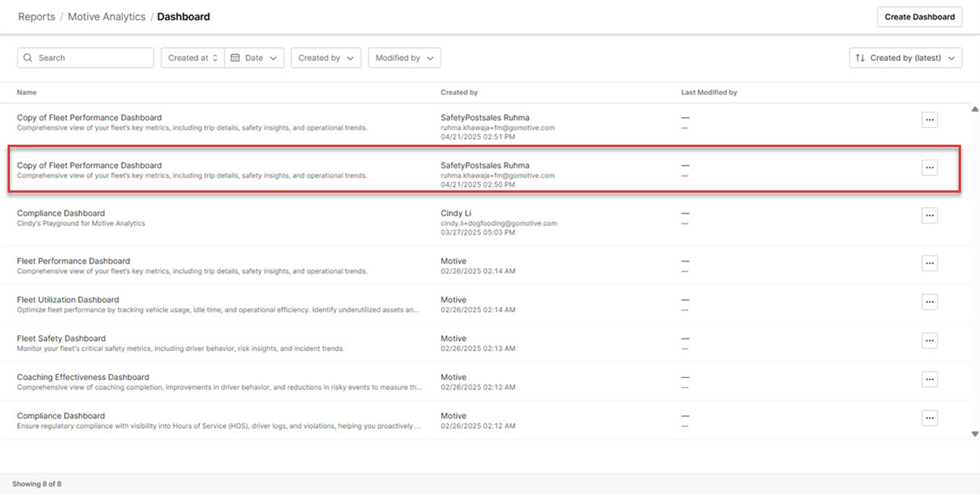Click the Fleet Utilization description starting Optimize fleet performance

tap(218, 310)
